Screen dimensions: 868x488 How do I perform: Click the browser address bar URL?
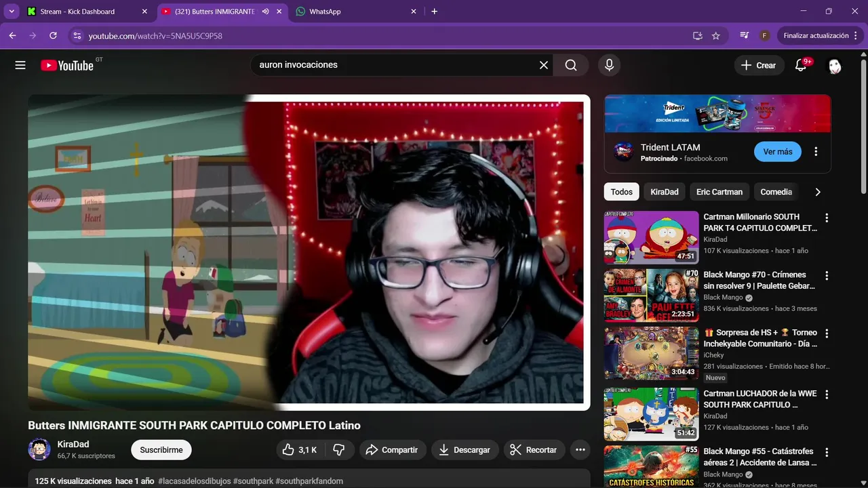coord(155,36)
